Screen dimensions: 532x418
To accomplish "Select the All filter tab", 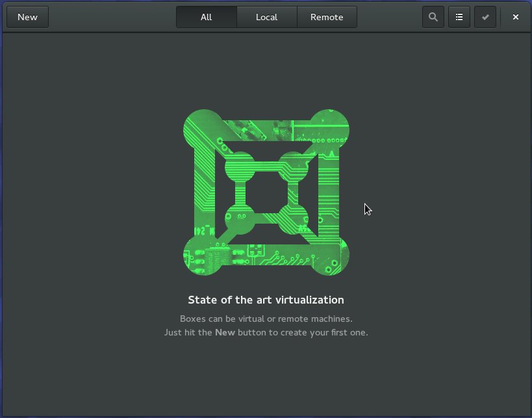I will pos(206,17).
